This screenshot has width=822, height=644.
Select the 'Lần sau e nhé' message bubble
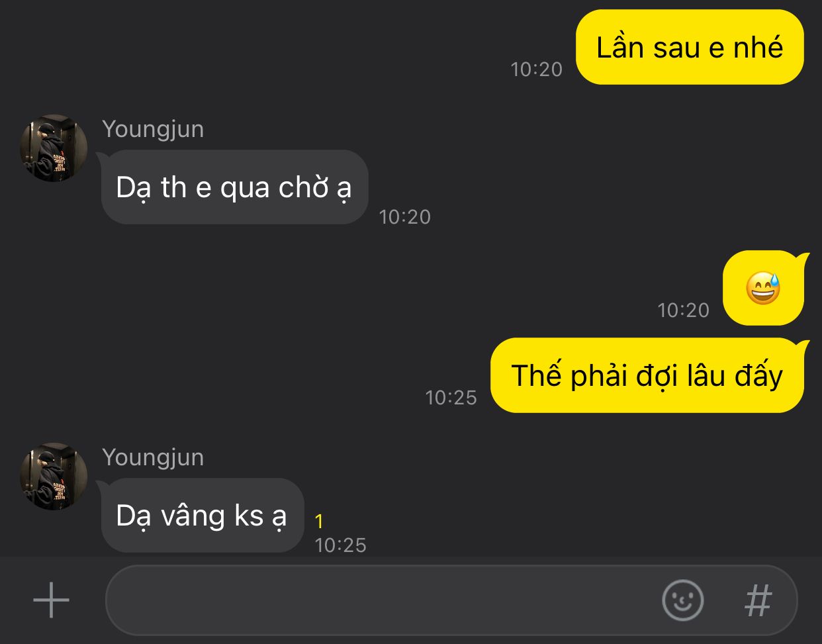click(690, 47)
